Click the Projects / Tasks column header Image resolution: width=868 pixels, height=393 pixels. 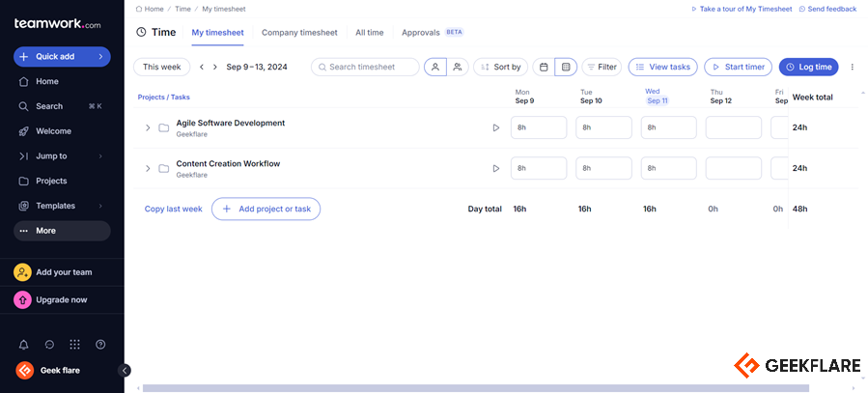tap(164, 97)
